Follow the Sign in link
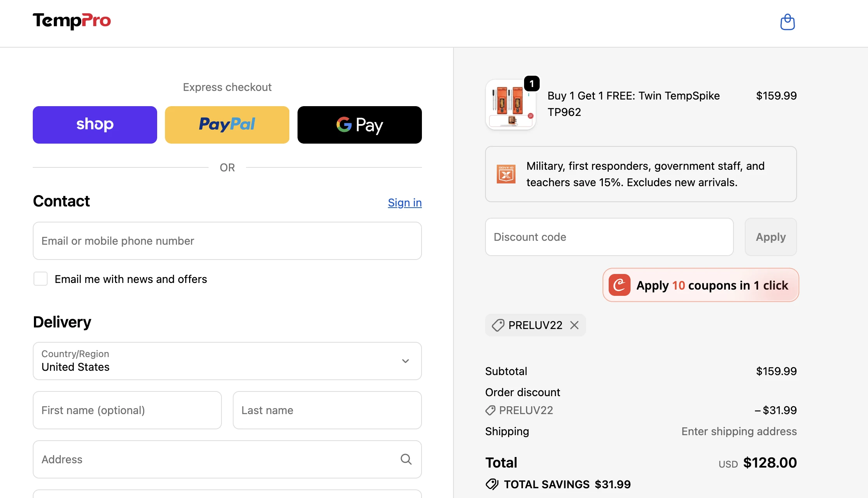 tap(405, 203)
